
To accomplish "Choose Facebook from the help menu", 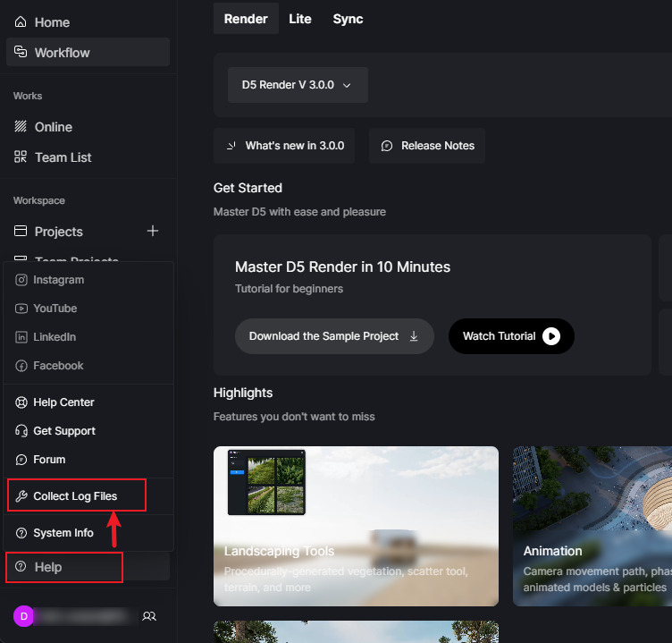I will pyautogui.click(x=58, y=366).
